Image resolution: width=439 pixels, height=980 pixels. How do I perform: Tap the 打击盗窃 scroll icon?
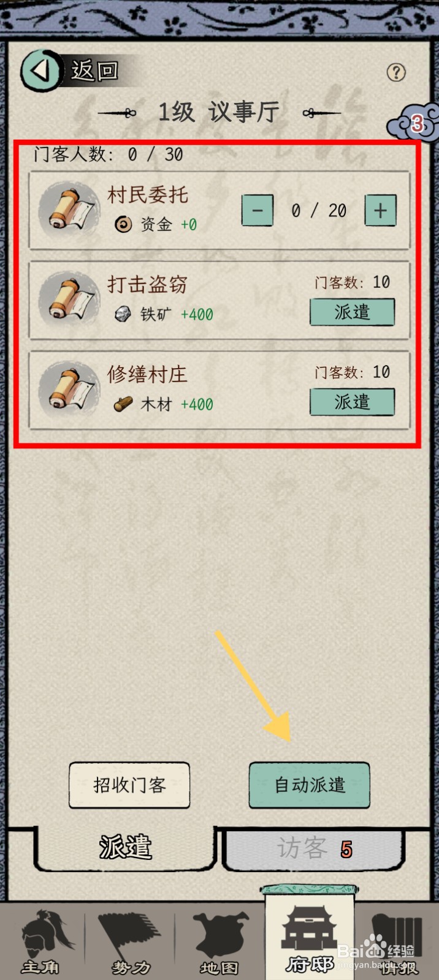(x=69, y=300)
